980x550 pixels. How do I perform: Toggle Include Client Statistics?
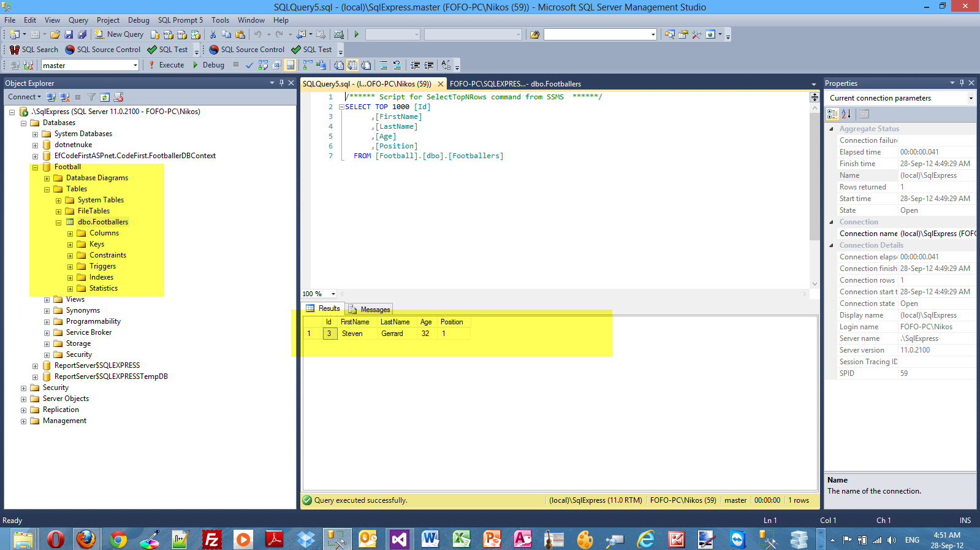(321, 65)
